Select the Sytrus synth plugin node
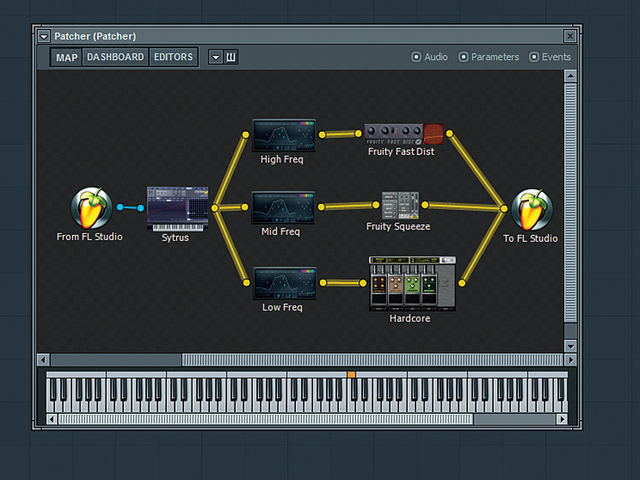Image resolution: width=640 pixels, height=480 pixels. point(178,209)
